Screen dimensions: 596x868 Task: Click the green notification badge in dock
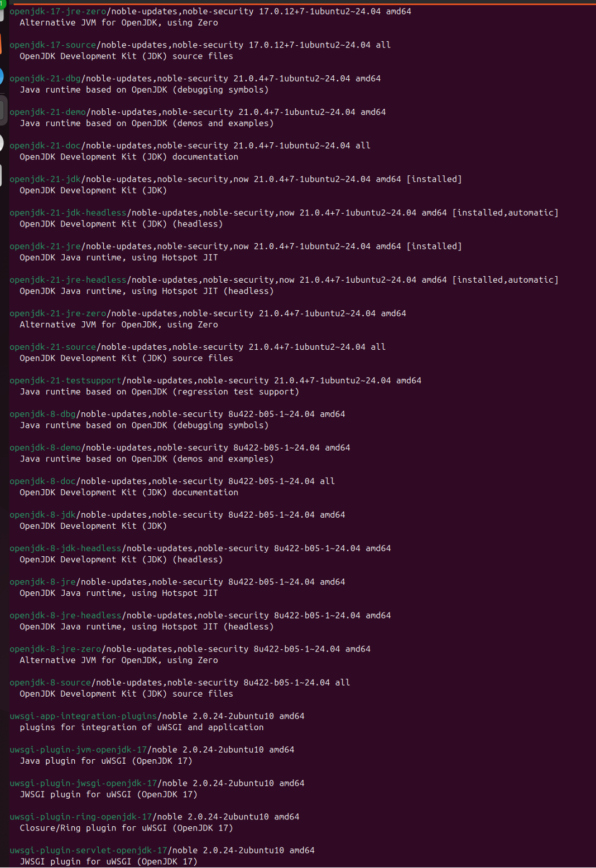point(2,4)
